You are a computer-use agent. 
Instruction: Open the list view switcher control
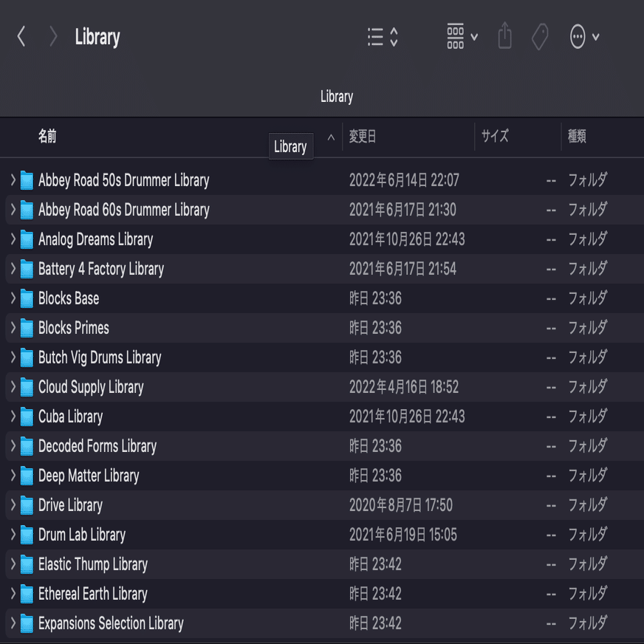383,37
